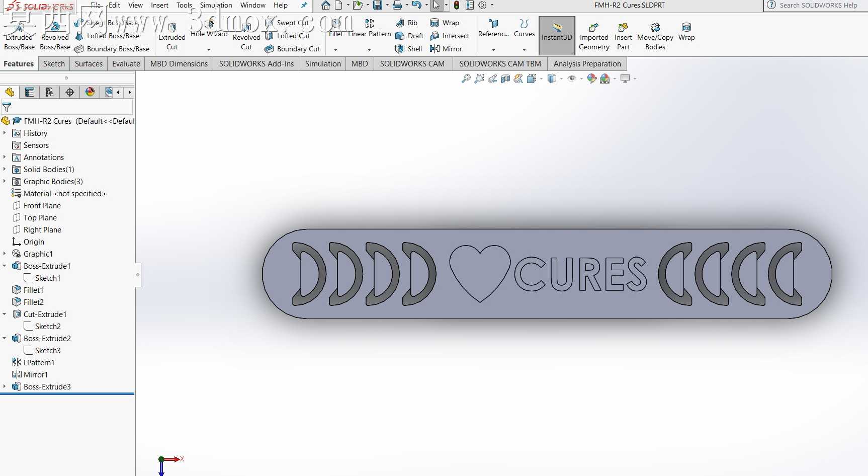This screenshot has width=868, height=476.
Task: Select the Lofted Cut tool
Action: (x=288, y=36)
